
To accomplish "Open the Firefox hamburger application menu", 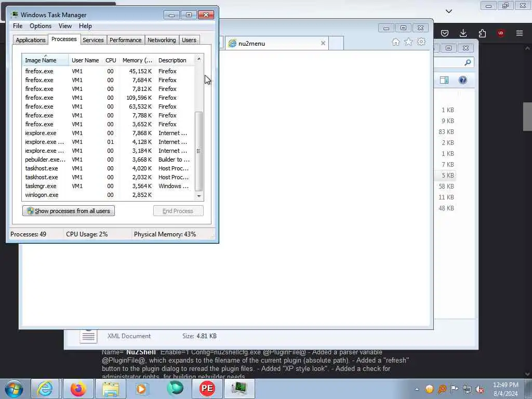I will tap(520, 33).
